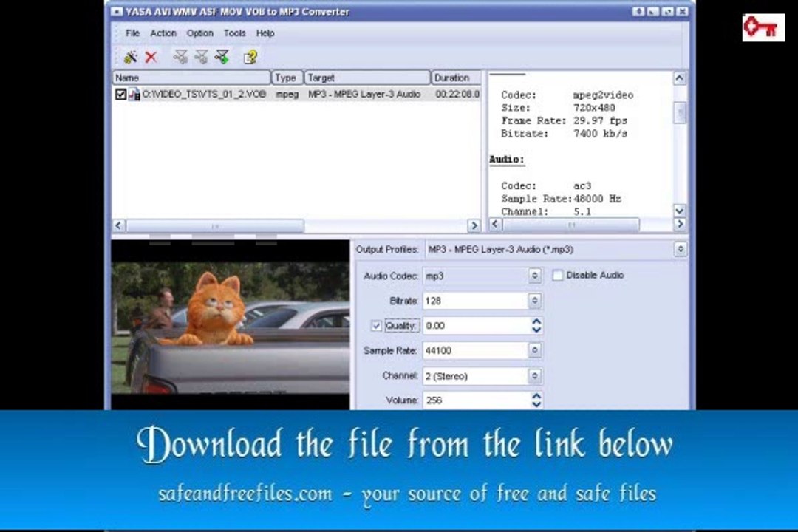Open the Tools menu
Image resolution: width=798 pixels, height=532 pixels.
point(235,33)
